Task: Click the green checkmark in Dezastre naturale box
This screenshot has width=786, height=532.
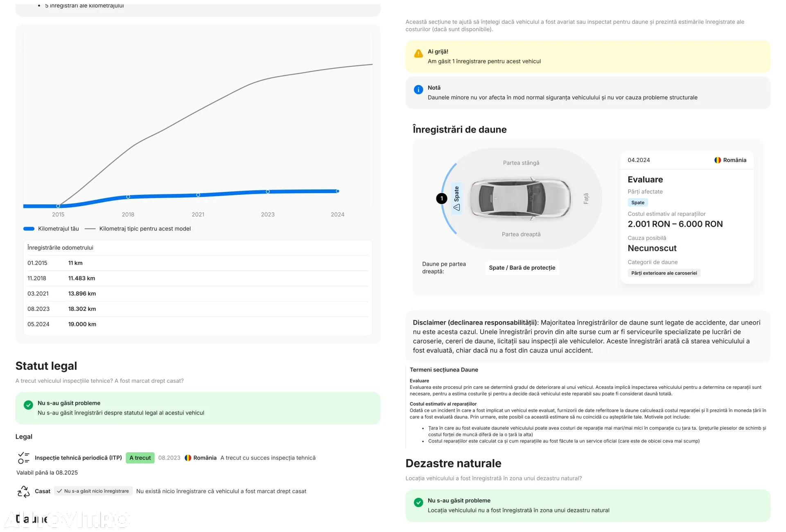Action: [x=418, y=503]
